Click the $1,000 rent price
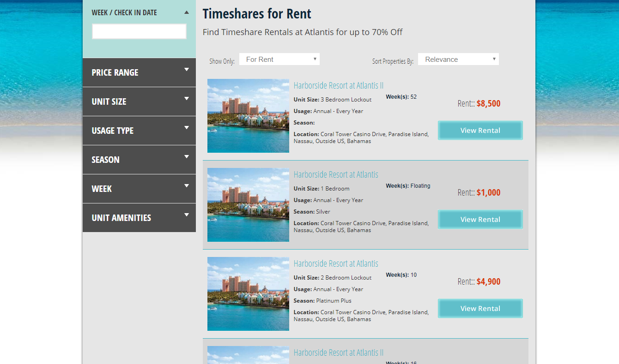The width and height of the screenshot is (619, 364). click(x=488, y=192)
